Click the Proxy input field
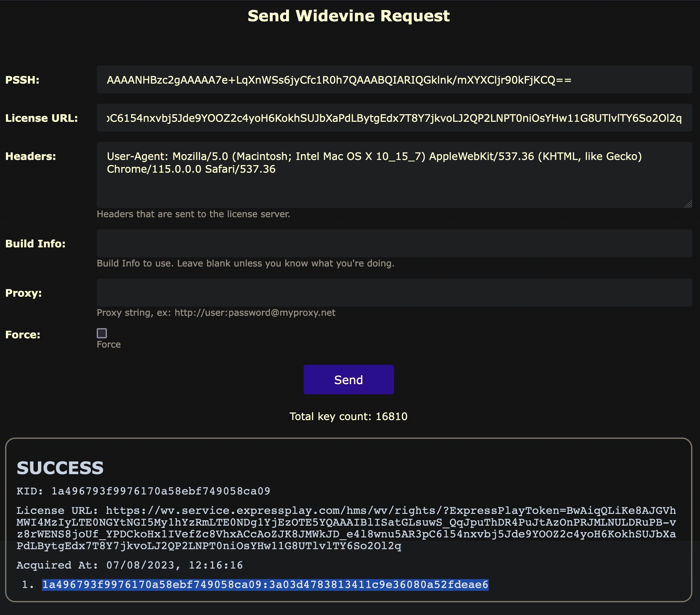The width and height of the screenshot is (700, 615). coord(394,293)
